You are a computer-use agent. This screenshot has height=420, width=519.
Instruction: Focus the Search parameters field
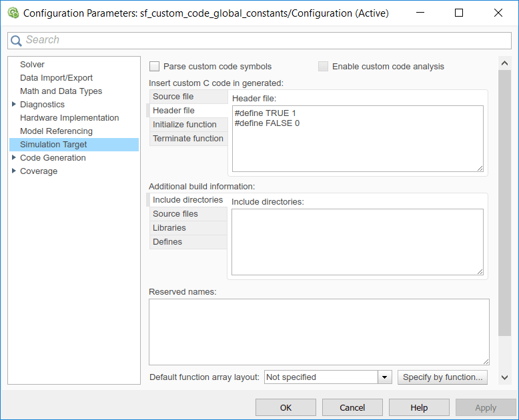259,41
